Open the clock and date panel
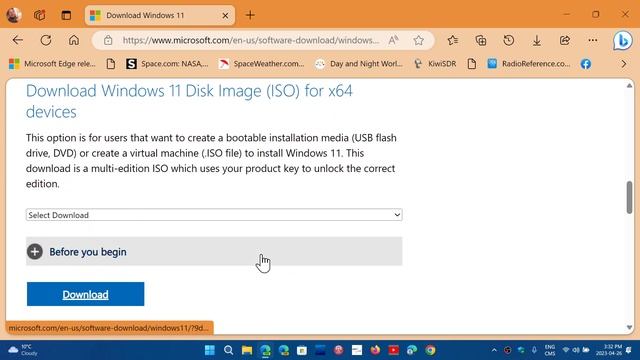Screen dimensions: 640x360 pyautogui.click(x=608, y=350)
